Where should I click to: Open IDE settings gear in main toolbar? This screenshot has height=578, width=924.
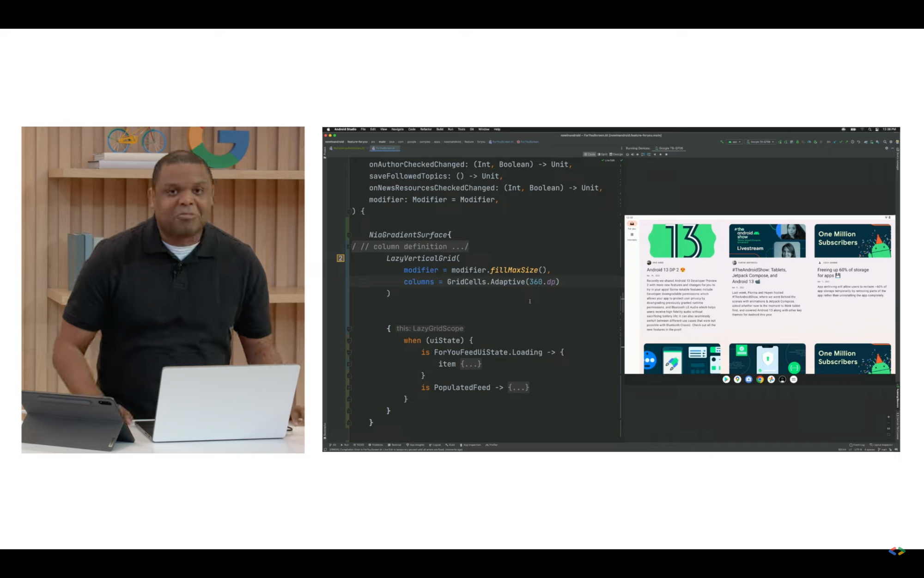tap(891, 142)
